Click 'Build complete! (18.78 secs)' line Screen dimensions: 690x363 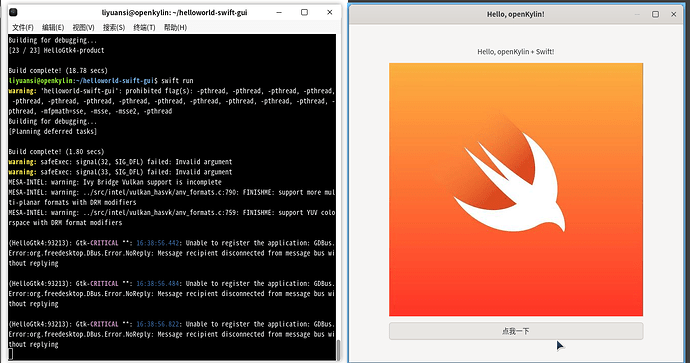(x=58, y=71)
